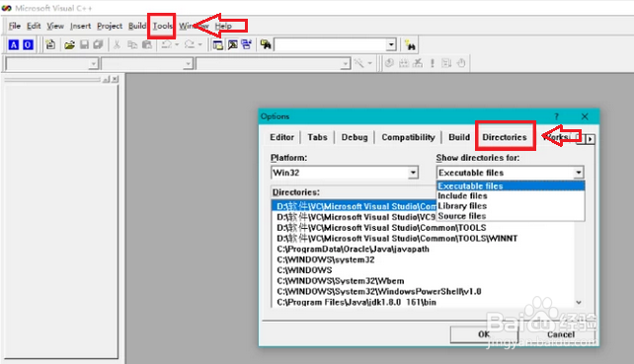Click the Execute Program exclamation icon
The width and height of the screenshot is (634, 364).
click(x=433, y=63)
